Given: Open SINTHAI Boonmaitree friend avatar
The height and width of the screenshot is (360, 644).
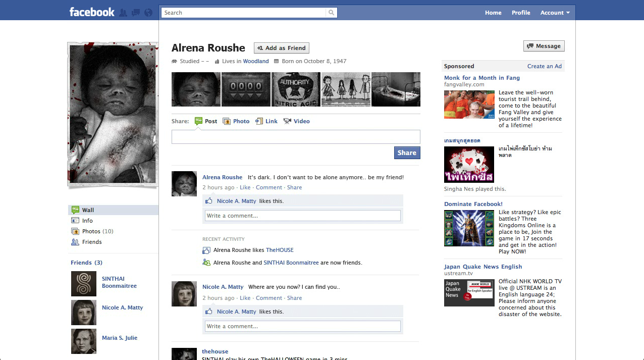Looking at the screenshot, I should coord(84,284).
